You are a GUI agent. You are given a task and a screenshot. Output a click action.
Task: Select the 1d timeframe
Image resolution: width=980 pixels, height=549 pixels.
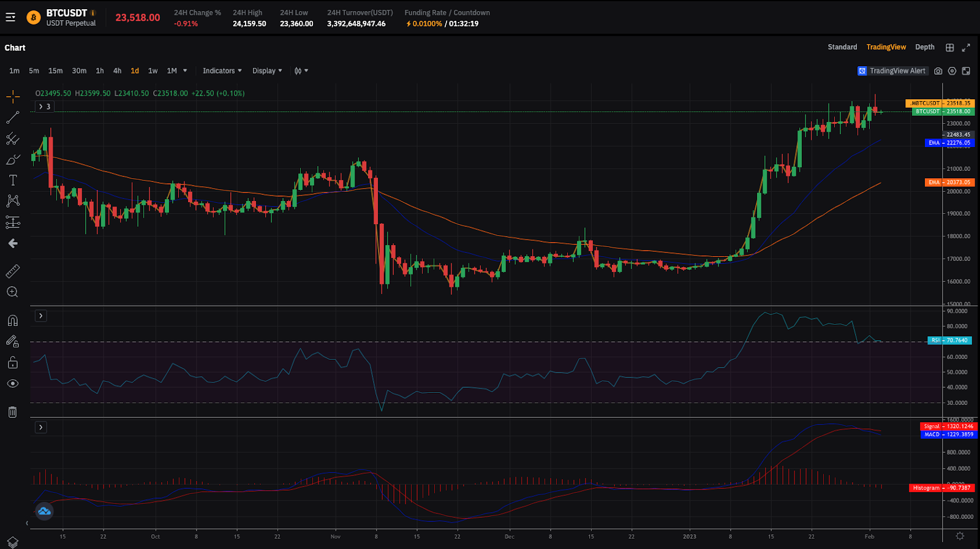(135, 71)
